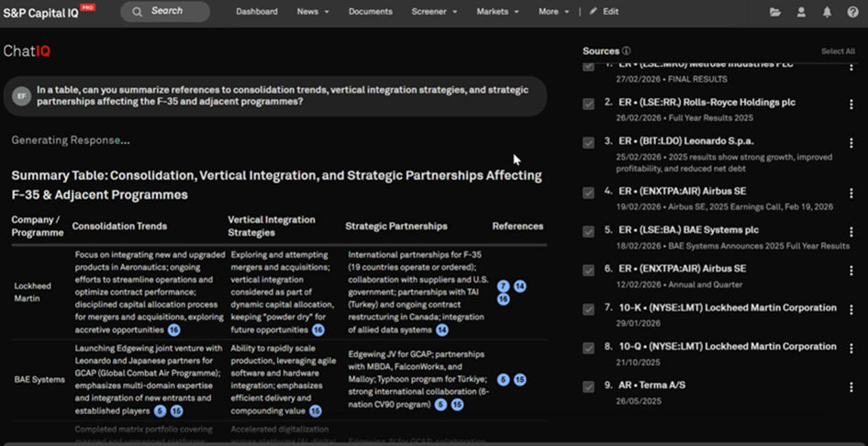The image size is (868, 446).
Task: Open Rolls-Royce Holdings plc source title
Action: (707, 103)
